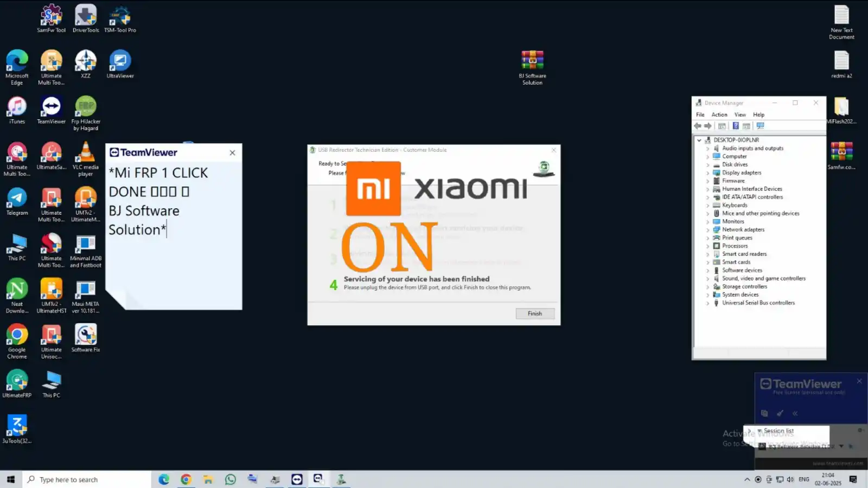Click Device Manager back arrow
Image resolution: width=868 pixels, height=488 pixels.
[x=698, y=126]
